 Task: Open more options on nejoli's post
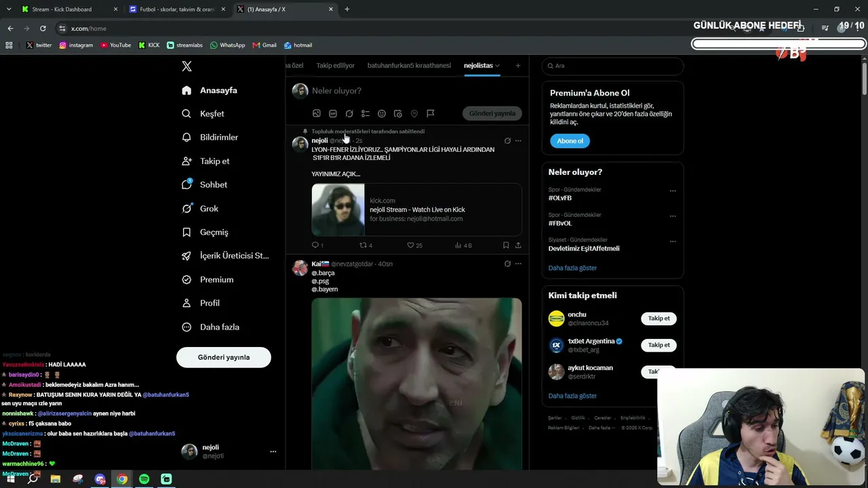[518, 141]
